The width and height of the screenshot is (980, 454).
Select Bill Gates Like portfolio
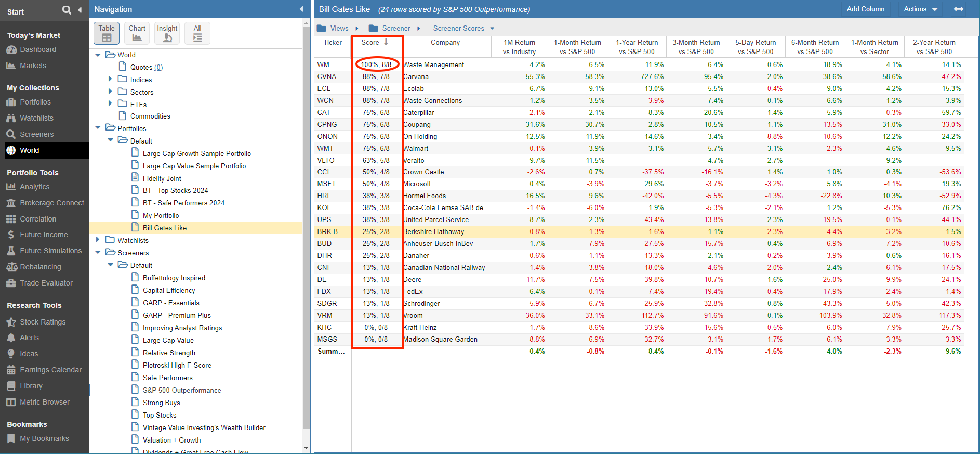click(165, 228)
